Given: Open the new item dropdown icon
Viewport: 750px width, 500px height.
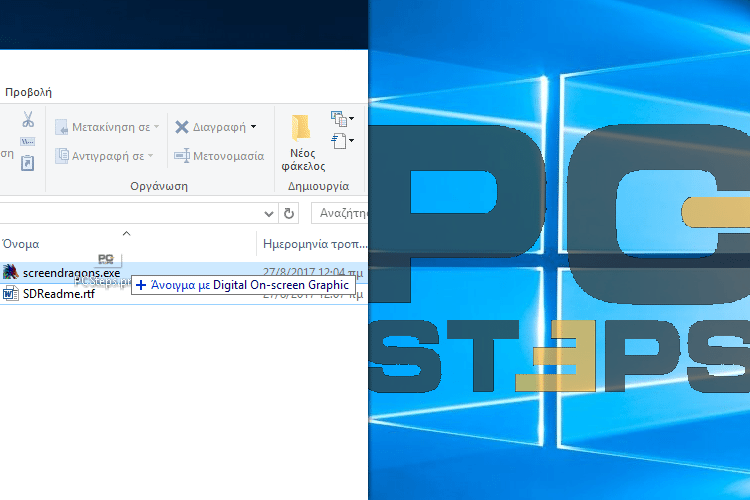Looking at the screenshot, I should (342, 118).
